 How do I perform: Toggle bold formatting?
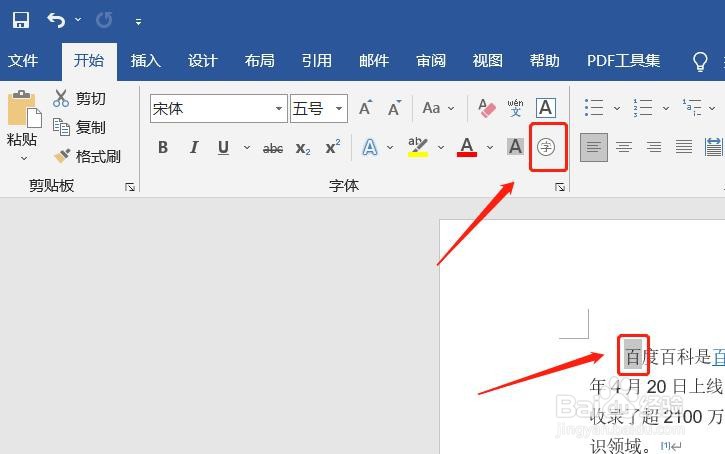coord(163,147)
